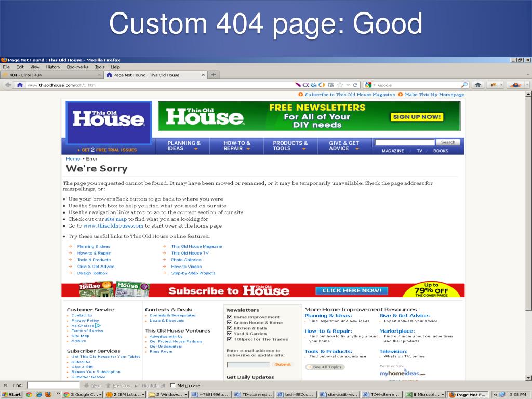The image size is (532, 399).
Task: Click the alpha symbol extension icon
Action: coord(305,85)
